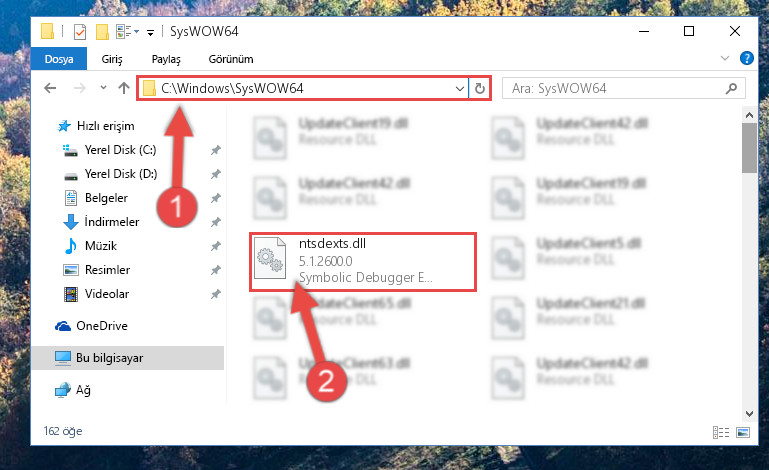This screenshot has height=470, width=769.
Task: Click the vertical scrollbar thumb
Action: coord(749,148)
